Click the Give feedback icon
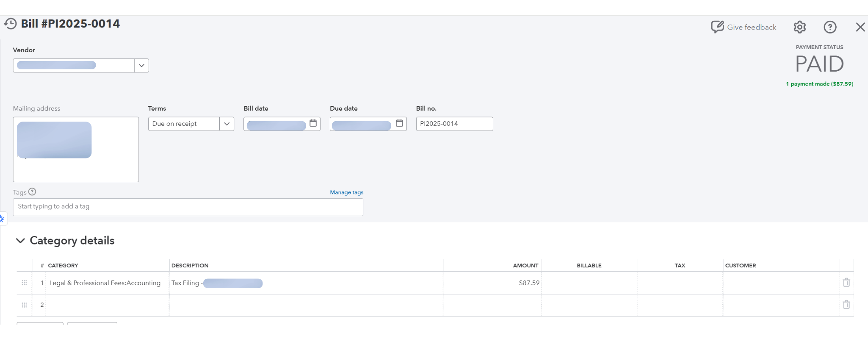This screenshot has width=868, height=339. pyautogui.click(x=717, y=27)
